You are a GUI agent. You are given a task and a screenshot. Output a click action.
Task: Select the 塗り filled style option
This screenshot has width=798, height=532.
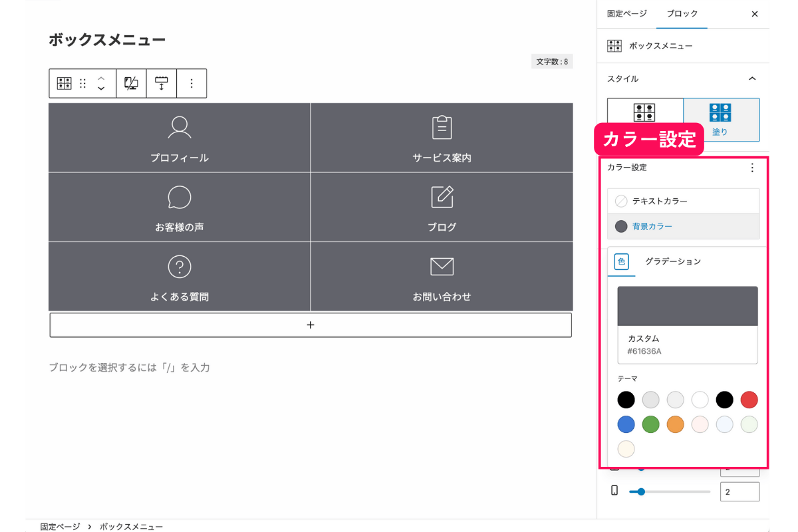[x=721, y=120]
